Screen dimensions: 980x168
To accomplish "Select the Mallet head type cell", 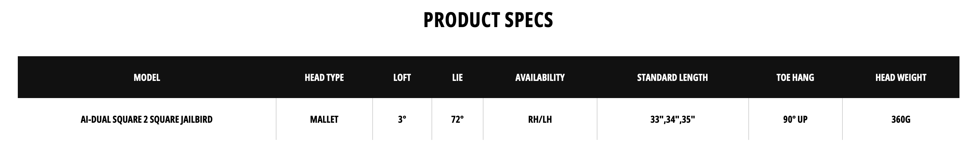I will tap(324, 120).
